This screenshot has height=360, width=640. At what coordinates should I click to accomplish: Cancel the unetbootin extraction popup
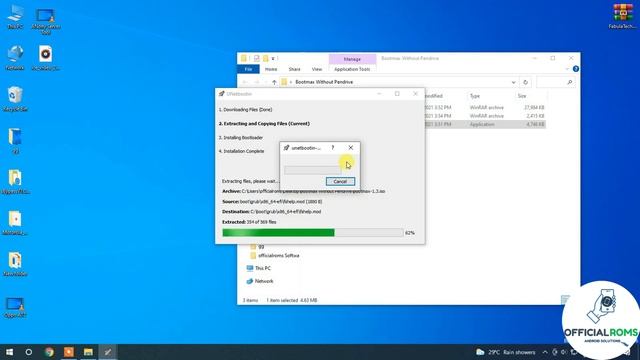[340, 181]
